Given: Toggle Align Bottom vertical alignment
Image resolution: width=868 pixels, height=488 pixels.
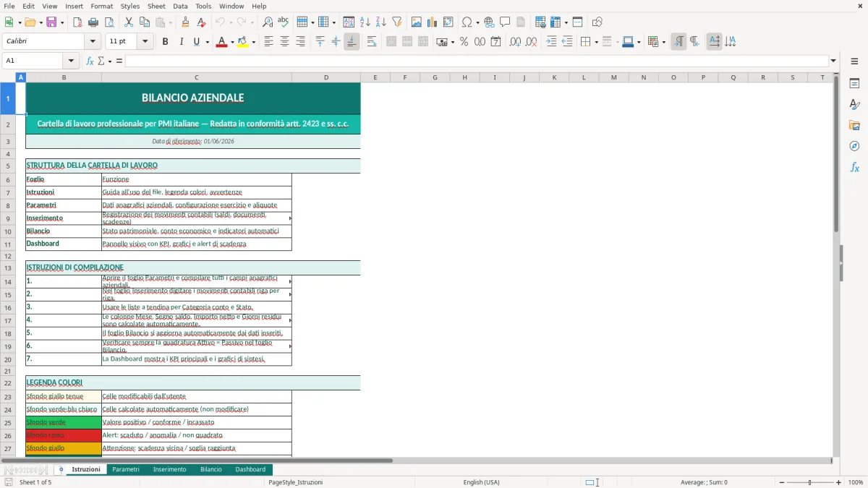Looking at the screenshot, I should (x=352, y=42).
